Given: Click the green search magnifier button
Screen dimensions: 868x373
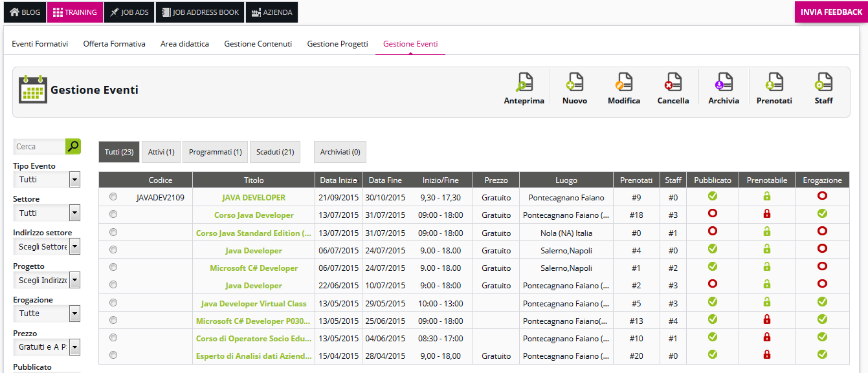Looking at the screenshot, I should [73, 146].
